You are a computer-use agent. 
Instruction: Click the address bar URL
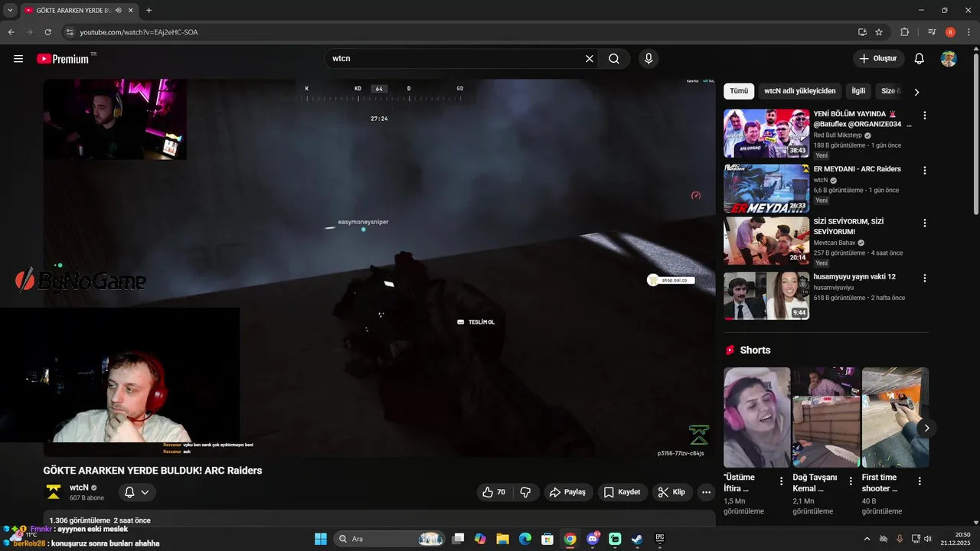(139, 32)
